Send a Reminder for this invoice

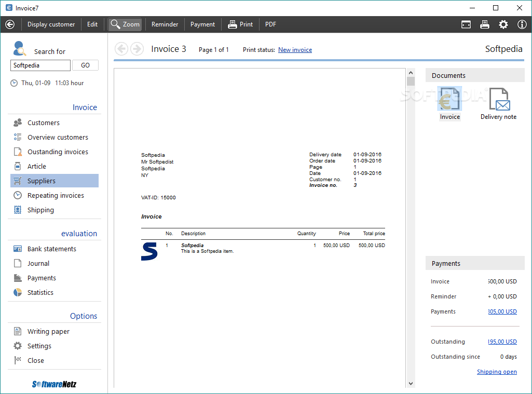point(165,24)
